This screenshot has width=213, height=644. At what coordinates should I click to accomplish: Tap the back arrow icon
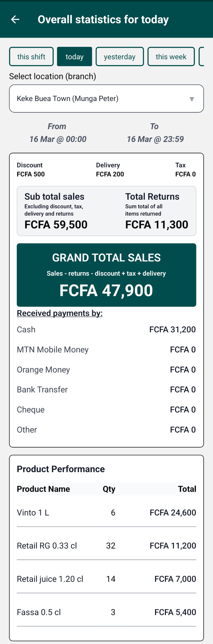15,19
